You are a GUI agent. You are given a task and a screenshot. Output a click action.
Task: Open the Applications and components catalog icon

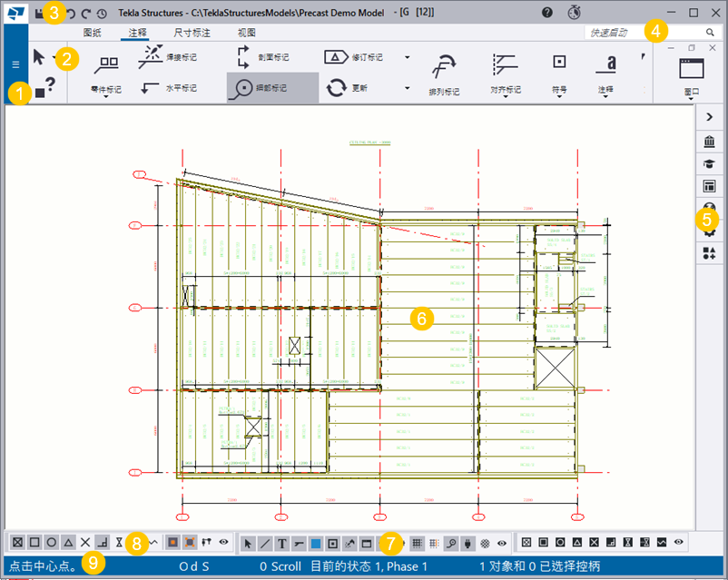point(710,141)
